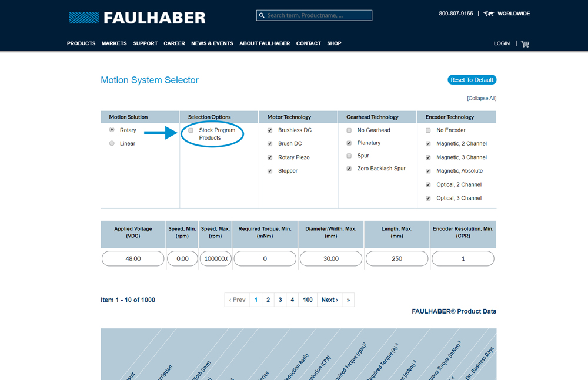
Task: Focus the search term field
Action: 314,15
